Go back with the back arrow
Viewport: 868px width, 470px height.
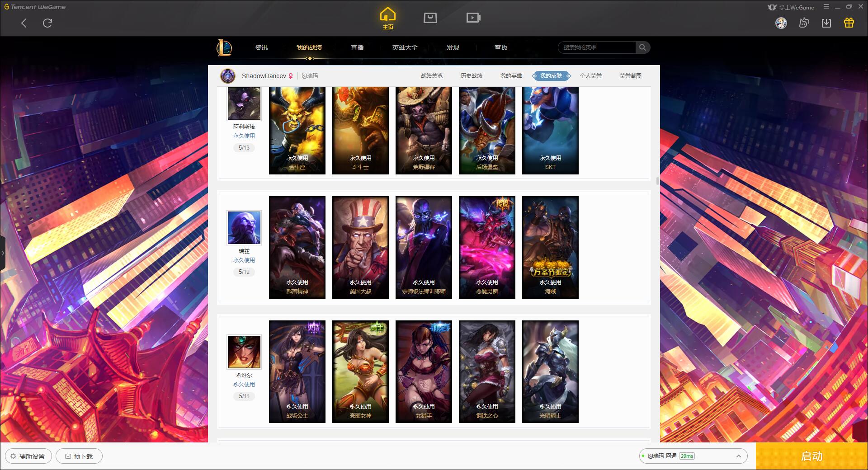24,23
